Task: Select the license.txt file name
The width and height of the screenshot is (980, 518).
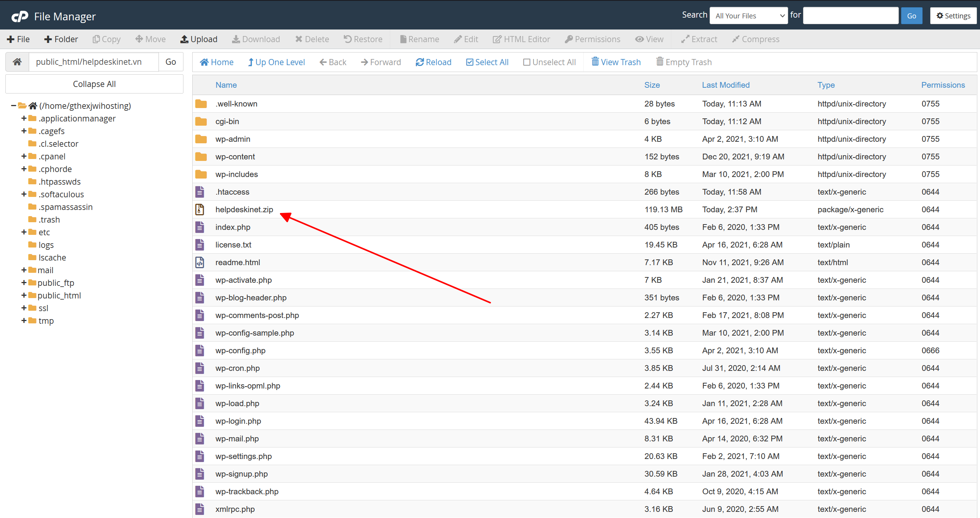Action: [233, 245]
